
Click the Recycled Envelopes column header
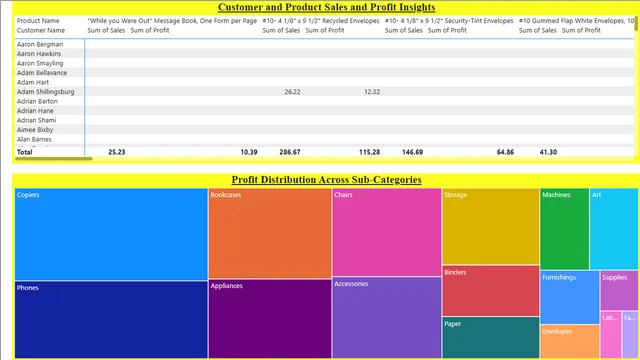[x=320, y=20]
